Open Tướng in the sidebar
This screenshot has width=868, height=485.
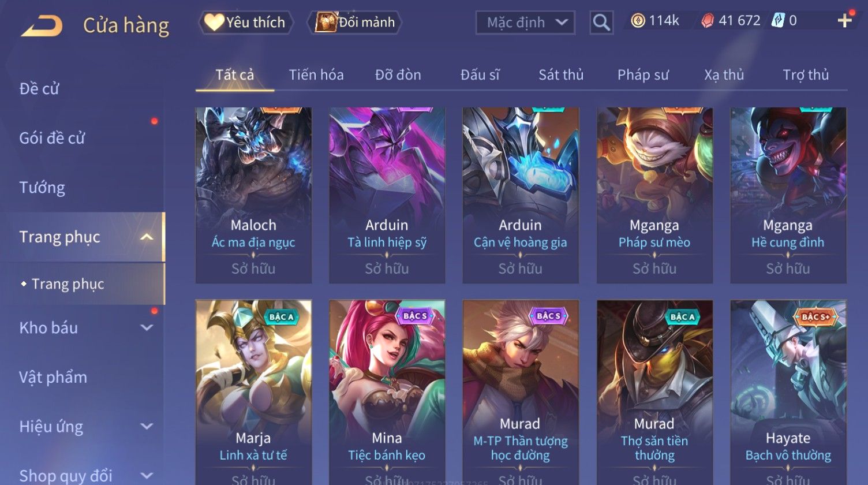point(42,188)
